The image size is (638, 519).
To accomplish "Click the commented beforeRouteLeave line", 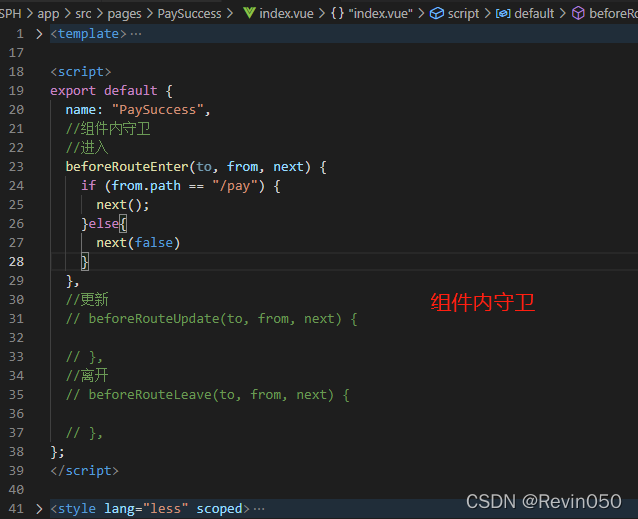I will pyautogui.click(x=208, y=395).
